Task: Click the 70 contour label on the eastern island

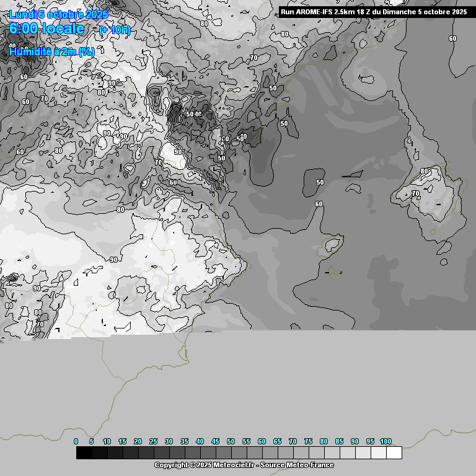Action: tap(415, 193)
